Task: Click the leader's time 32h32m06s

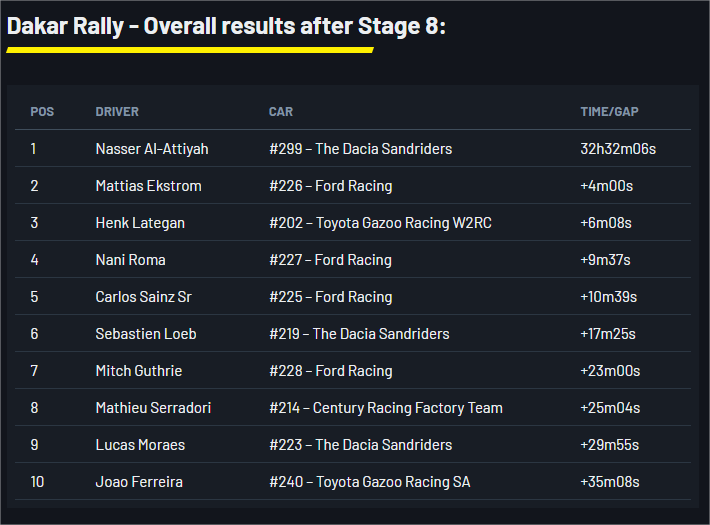Action: click(x=617, y=149)
